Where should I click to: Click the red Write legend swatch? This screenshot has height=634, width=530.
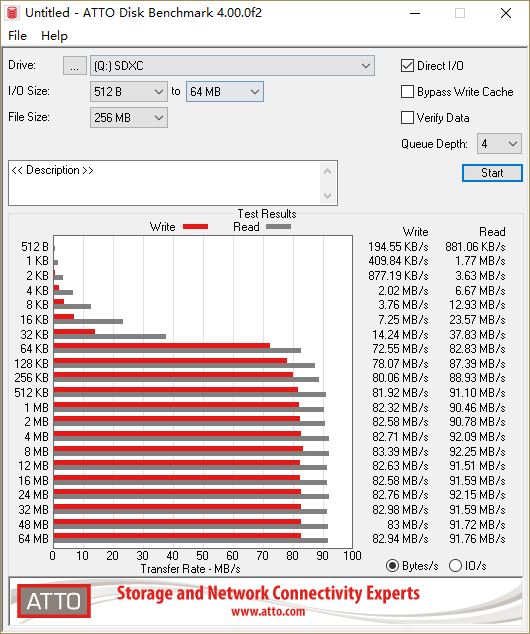[196, 226]
